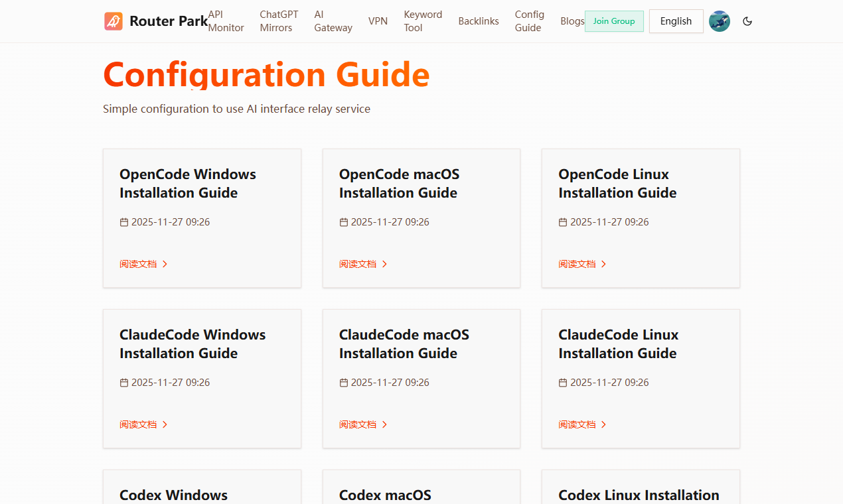Open Blogs in the top navigation

click(572, 21)
